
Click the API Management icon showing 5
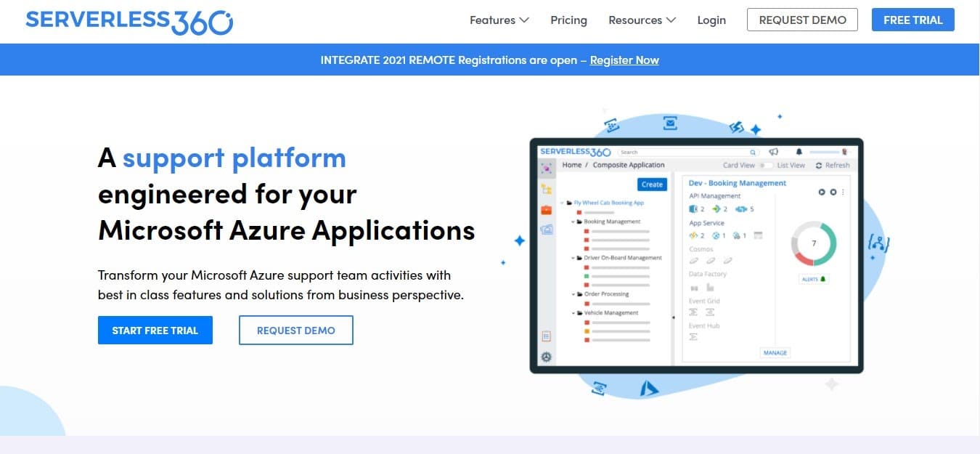point(741,209)
